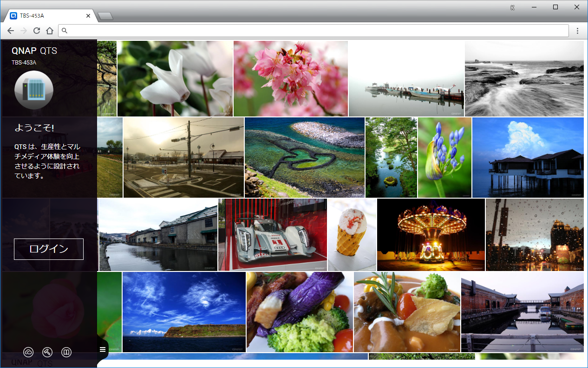Open a new browser tab
The image size is (588, 368).
click(106, 16)
